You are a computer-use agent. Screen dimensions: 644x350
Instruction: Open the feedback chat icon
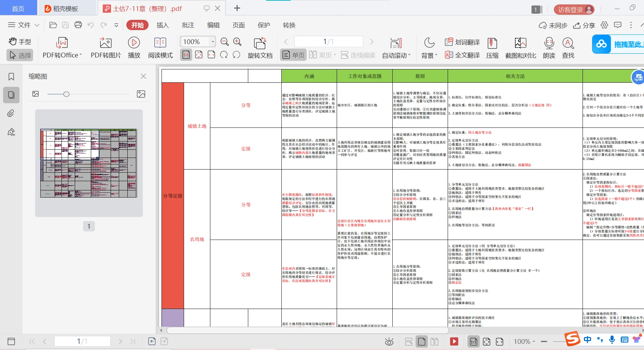point(618,25)
